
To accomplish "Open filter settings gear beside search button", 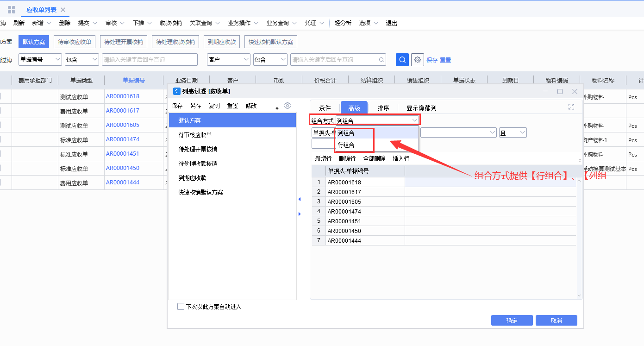I will coord(418,60).
